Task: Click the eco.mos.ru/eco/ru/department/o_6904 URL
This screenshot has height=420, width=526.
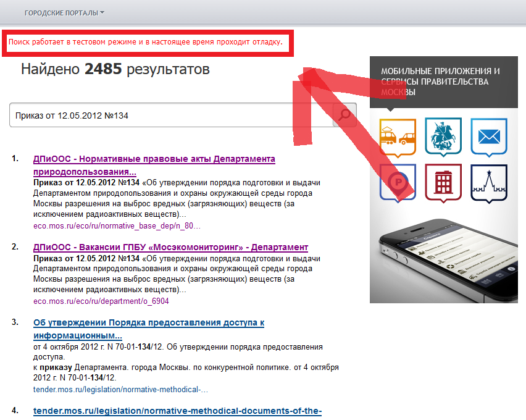Action: pyautogui.click(x=101, y=301)
